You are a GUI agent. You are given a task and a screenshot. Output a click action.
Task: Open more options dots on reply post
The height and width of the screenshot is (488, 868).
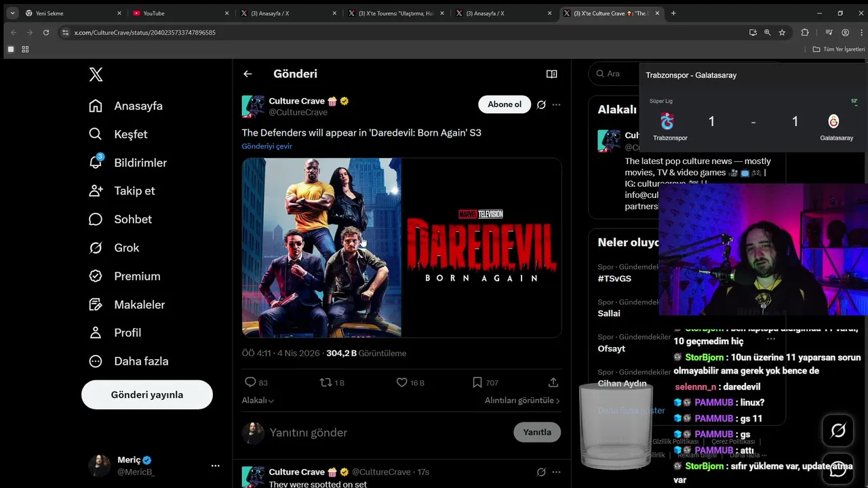(x=556, y=472)
